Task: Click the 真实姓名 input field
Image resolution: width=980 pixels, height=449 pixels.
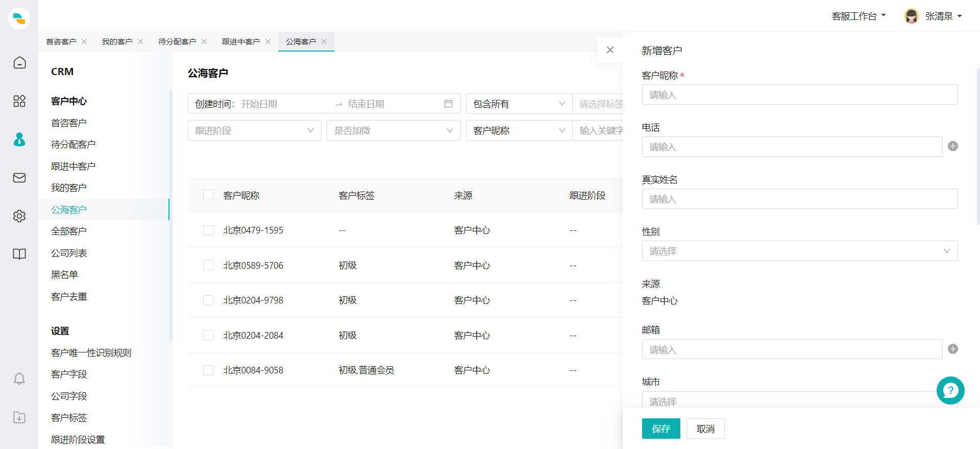Action: click(800, 199)
